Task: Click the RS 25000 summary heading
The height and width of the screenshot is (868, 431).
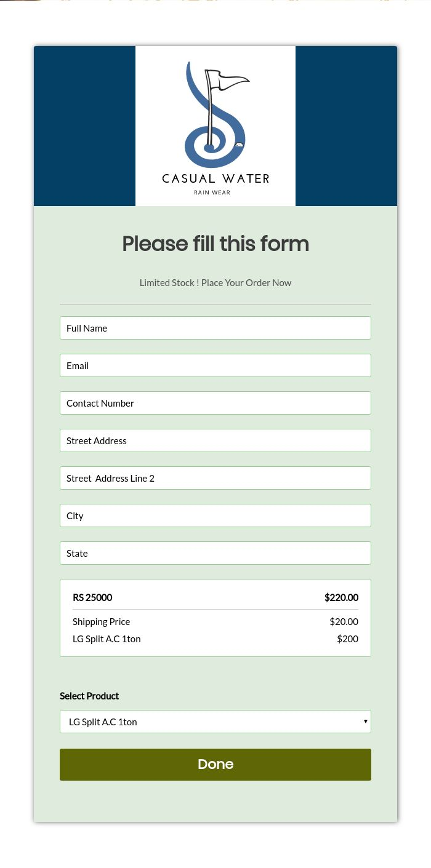Action: pyautogui.click(x=92, y=597)
